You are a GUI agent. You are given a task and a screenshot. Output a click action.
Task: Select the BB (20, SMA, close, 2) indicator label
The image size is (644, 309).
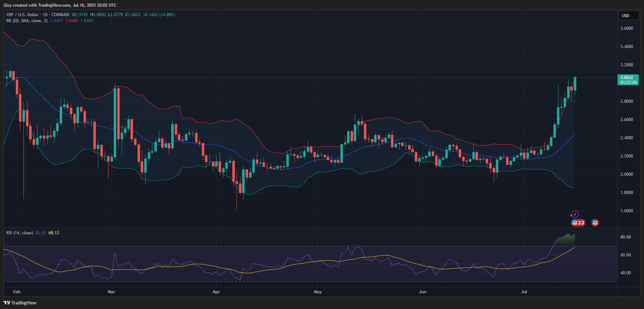click(27, 21)
